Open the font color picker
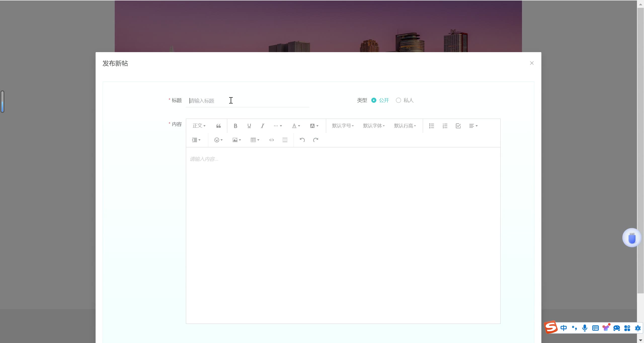The height and width of the screenshot is (343, 644). [296, 126]
